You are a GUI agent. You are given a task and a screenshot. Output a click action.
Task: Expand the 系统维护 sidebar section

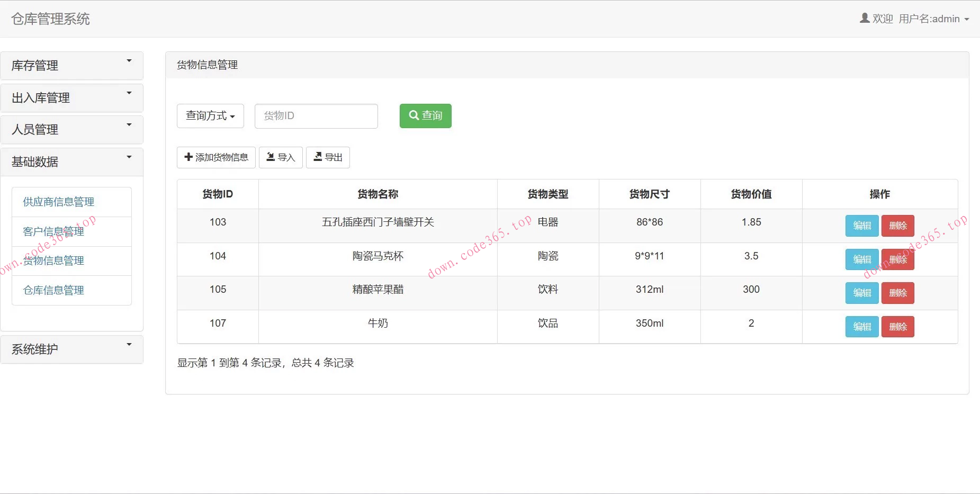point(71,349)
